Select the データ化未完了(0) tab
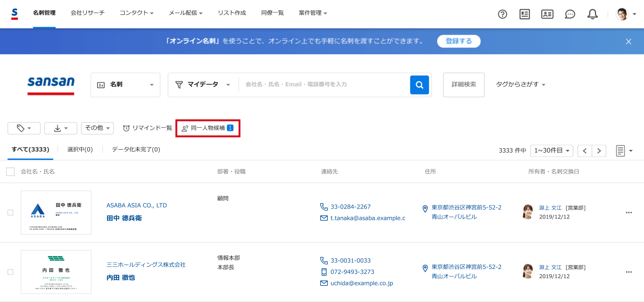The height and width of the screenshot is (302, 644). [136, 150]
